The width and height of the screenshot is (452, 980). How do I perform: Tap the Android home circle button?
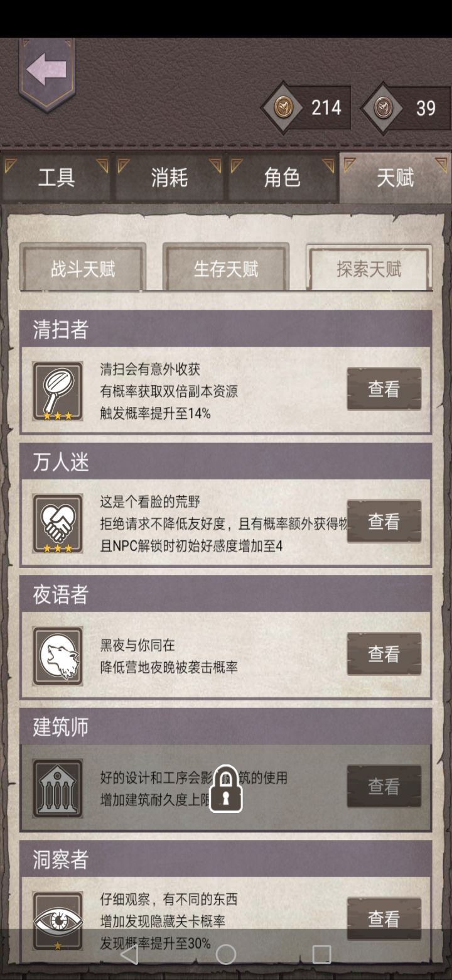pos(226,954)
